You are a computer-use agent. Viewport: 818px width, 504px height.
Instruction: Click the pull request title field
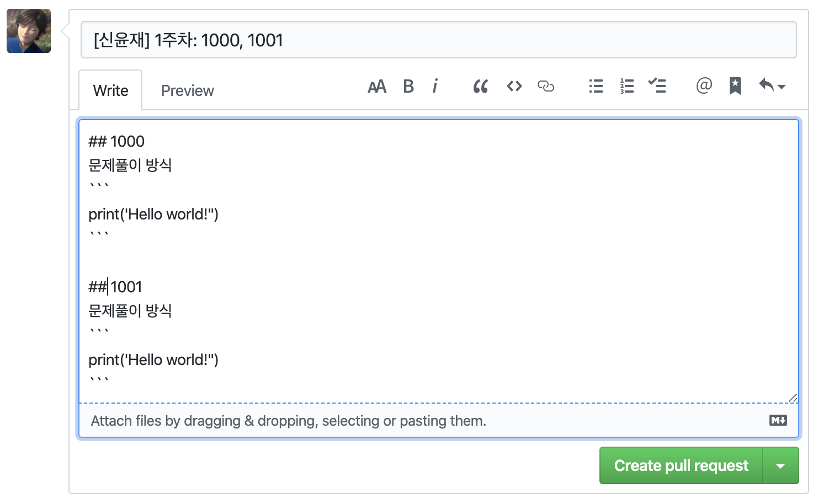(x=439, y=40)
